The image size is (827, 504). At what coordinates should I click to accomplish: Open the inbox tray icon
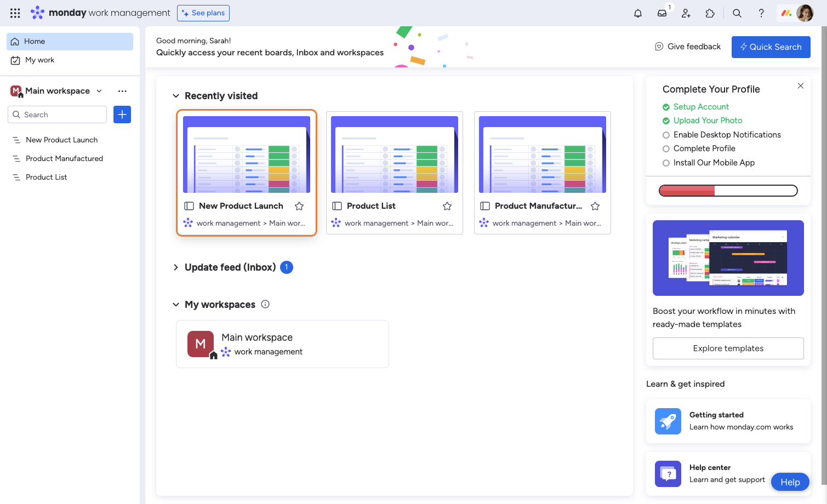point(662,13)
